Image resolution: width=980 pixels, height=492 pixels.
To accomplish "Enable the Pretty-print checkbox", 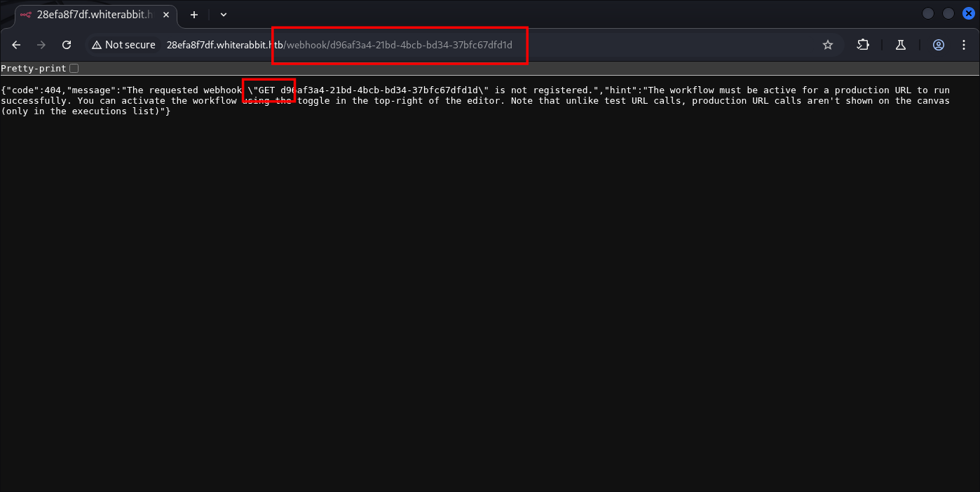I will [74, 69].
